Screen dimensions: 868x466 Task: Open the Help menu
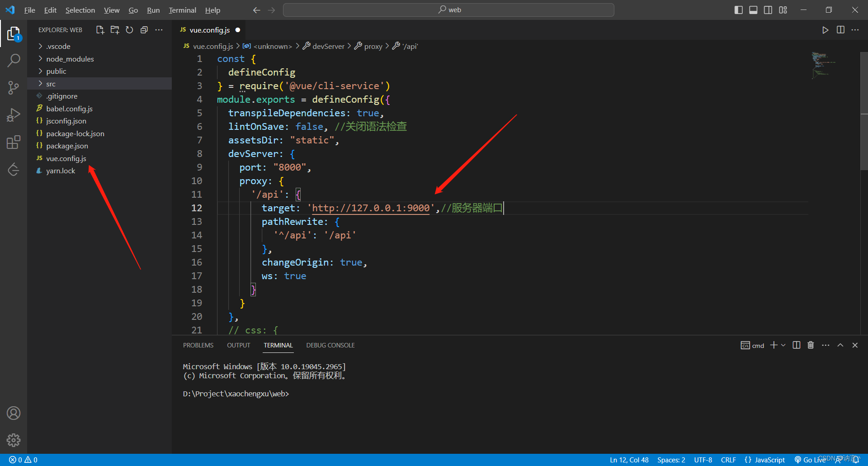(x=212, y=10)
